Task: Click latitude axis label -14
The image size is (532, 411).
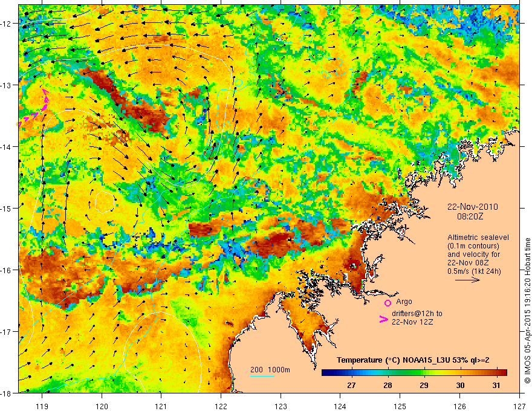Action: pyautogui.click(x=7, y=146)
